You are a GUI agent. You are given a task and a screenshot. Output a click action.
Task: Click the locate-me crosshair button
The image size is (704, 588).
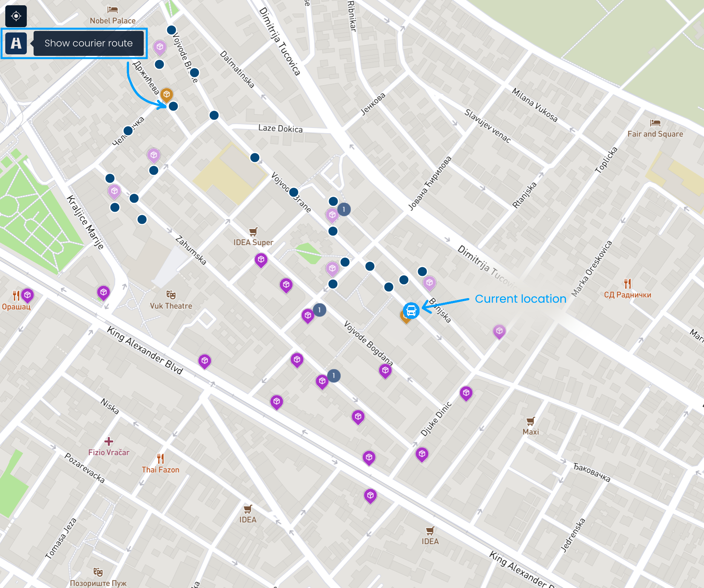tap(16, 16)
